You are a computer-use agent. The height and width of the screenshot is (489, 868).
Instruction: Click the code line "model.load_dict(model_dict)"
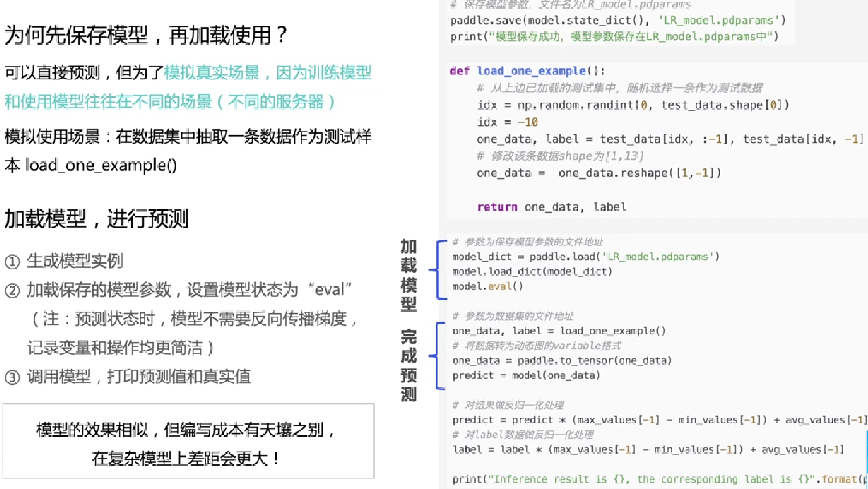point(532,272)
